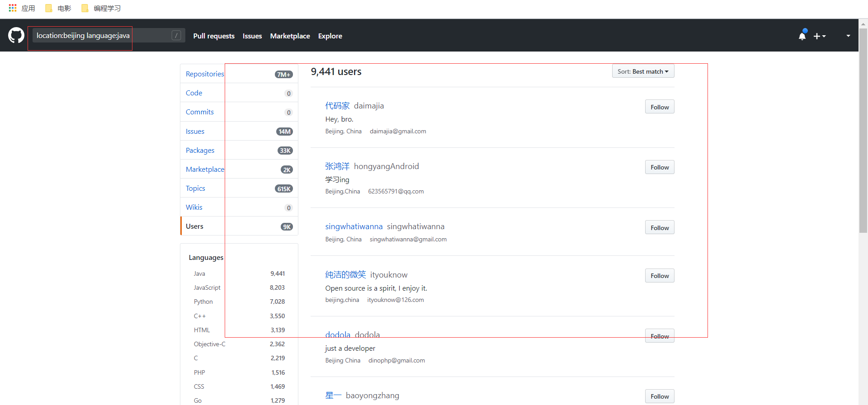The width and height of the screenshot is (868, 405).
Task: Open the notifications bell
Action: click(802, 36)
